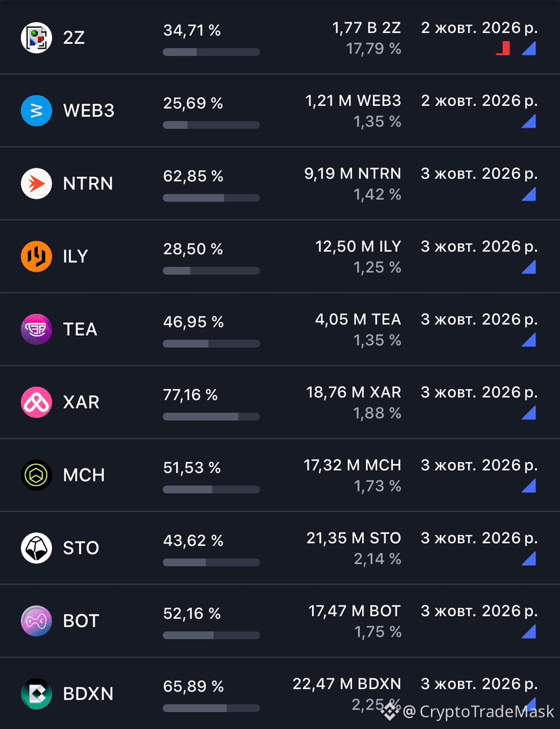Open the orange ILY token icon

click(x=36, y=256)
